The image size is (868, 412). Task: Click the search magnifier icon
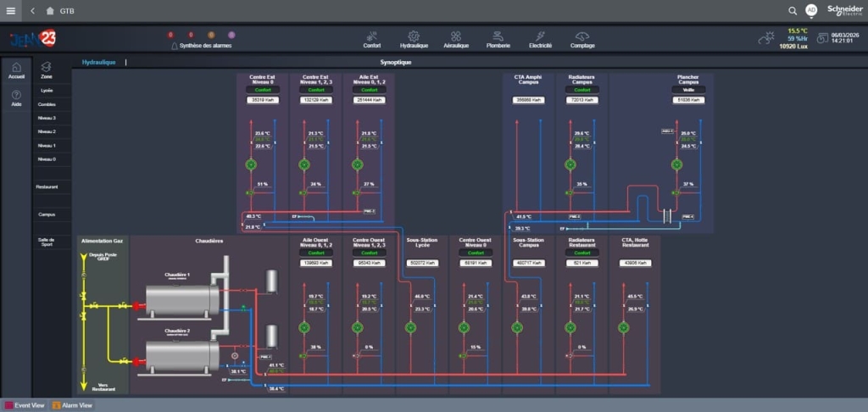pos(793,11)
